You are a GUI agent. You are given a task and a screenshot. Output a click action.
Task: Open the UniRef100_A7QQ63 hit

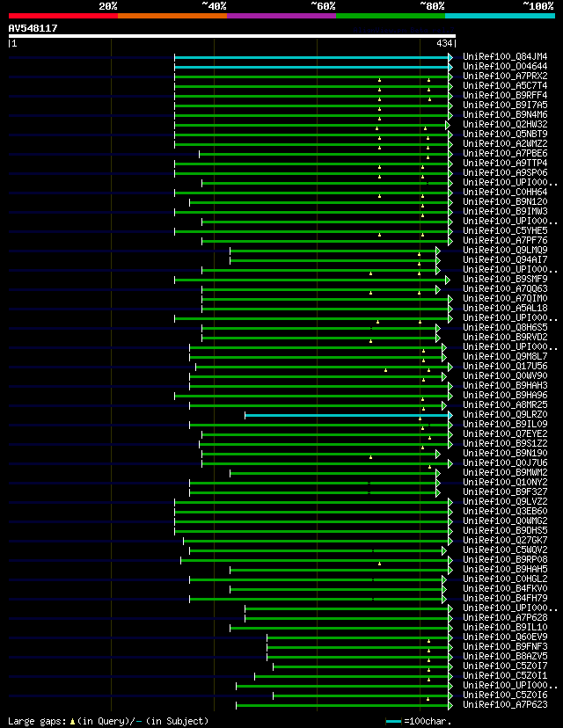(505, 288)
